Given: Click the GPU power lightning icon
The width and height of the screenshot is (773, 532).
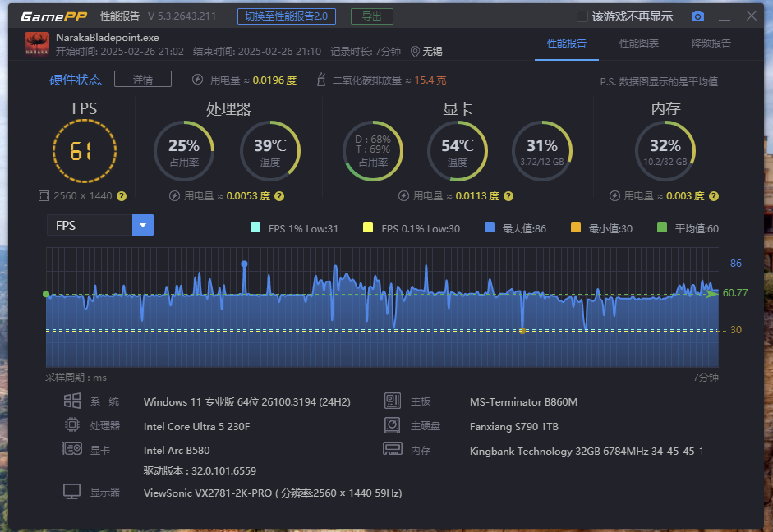Looking at the screenshot, I should point(404,196).
